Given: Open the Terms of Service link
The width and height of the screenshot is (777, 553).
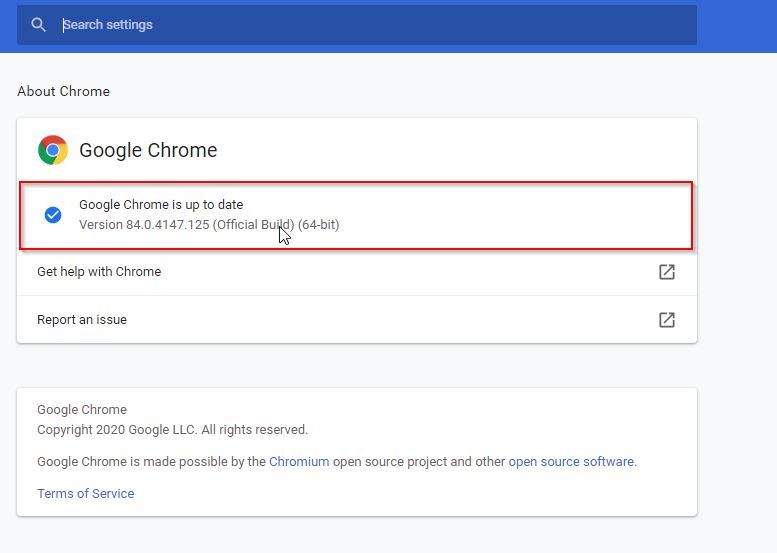Looking at the screenshot, I should pyautogui.click(x=86, y=494).
